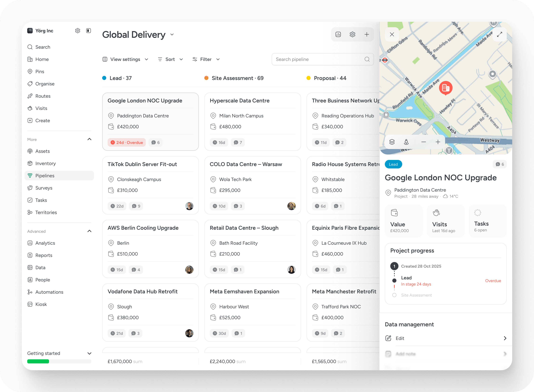Click the red building map pin
The image size is (534, 392).
446,88
